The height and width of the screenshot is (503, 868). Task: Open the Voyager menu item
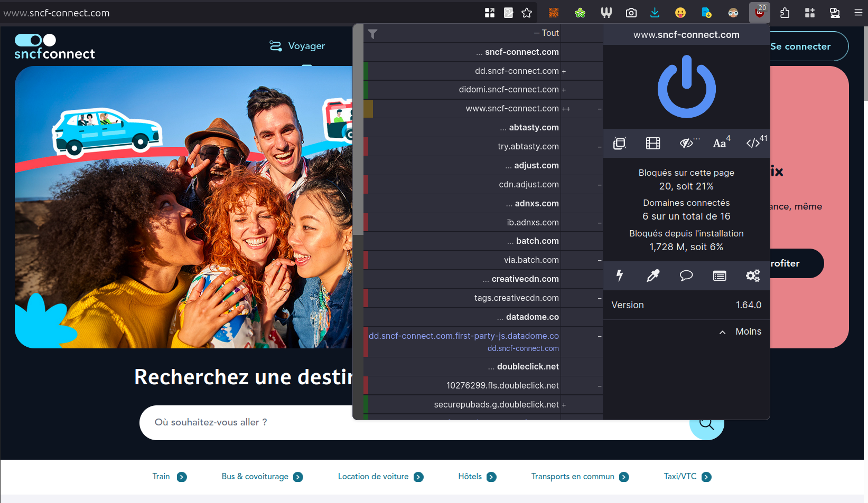pyautogui.click(x=297, y=46)
